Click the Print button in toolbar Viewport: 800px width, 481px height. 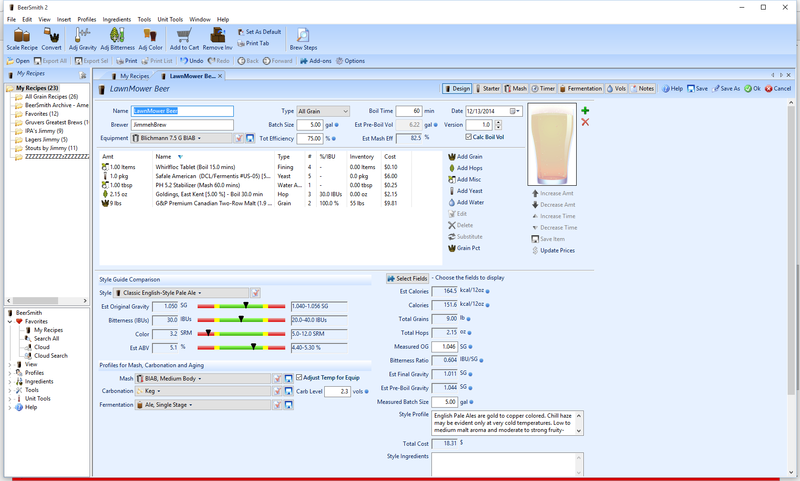[127, 61]
